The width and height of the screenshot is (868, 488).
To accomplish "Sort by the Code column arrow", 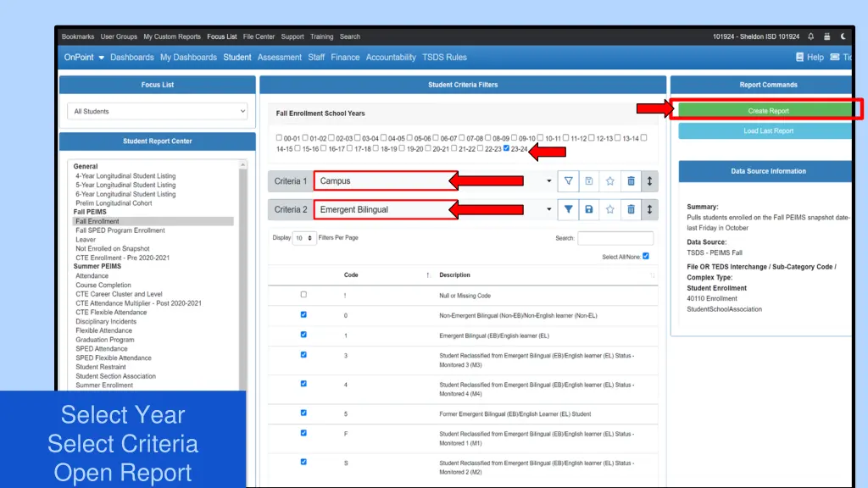I will pos(428,275).
